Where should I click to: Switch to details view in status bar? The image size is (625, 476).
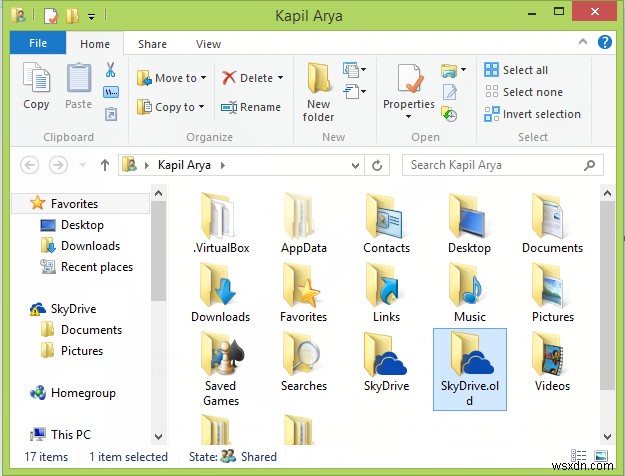point(578,456)
